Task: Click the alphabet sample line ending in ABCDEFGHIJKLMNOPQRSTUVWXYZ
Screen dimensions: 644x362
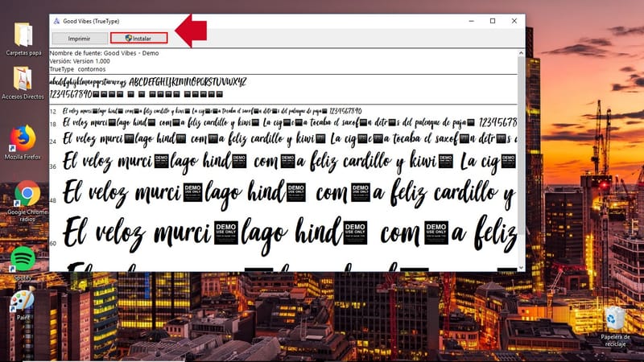Action: [148, 82]
